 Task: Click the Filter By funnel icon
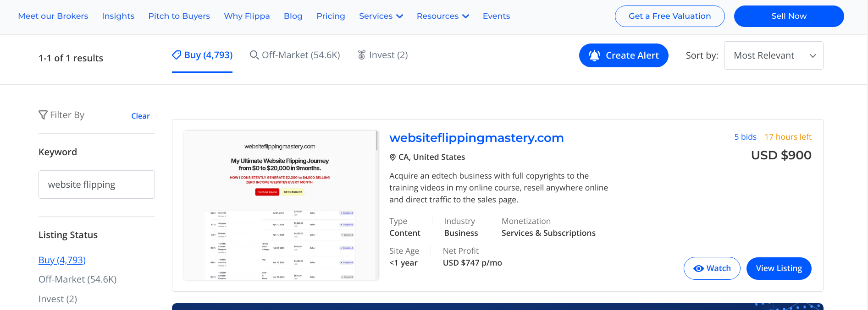[x=43, y=115]
